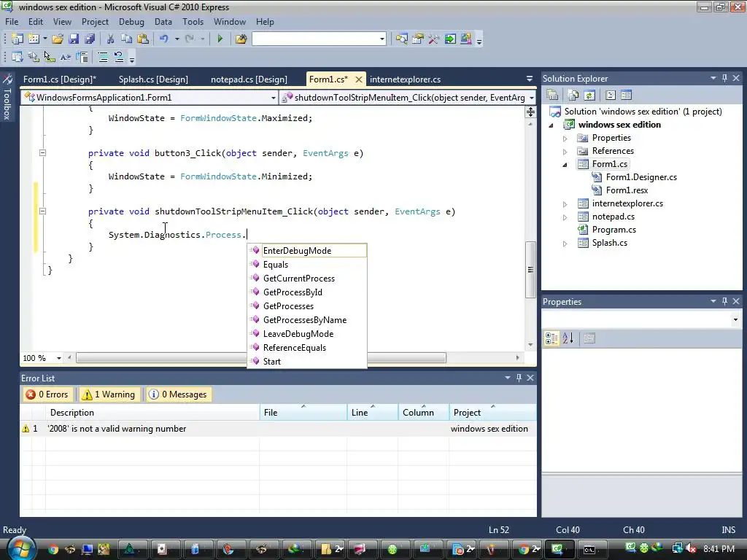The image size is (747, 560).
Task: Toggle auto-hide pin on Solution Explorer
Action: (724, 78)
